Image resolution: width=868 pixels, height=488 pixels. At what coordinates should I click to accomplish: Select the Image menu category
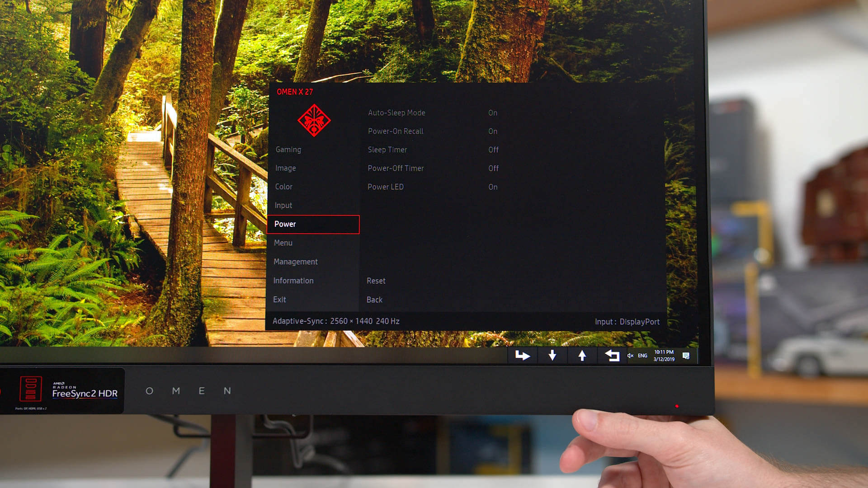[285, 168]
